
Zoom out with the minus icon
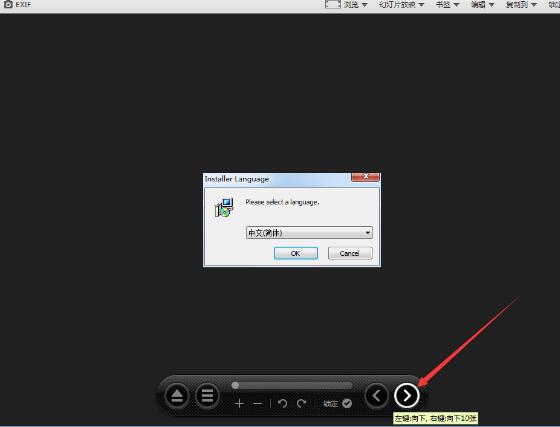click(258, 404)
